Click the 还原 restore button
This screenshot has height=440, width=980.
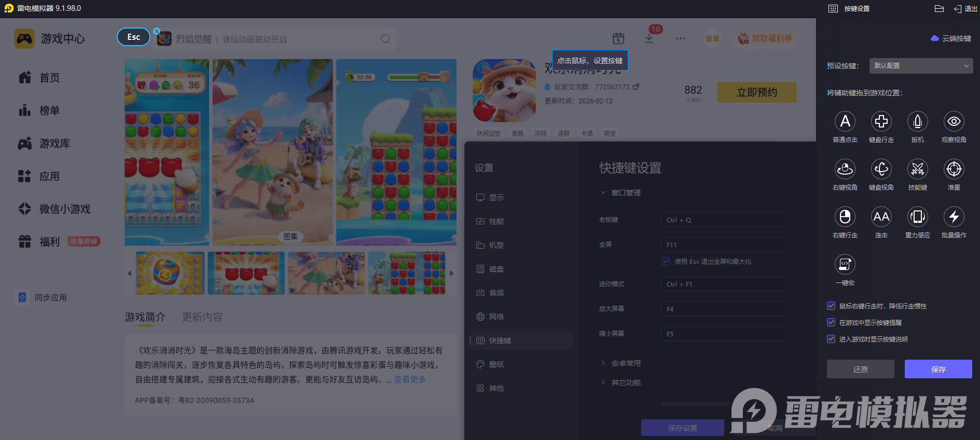(x=860, y=369)
